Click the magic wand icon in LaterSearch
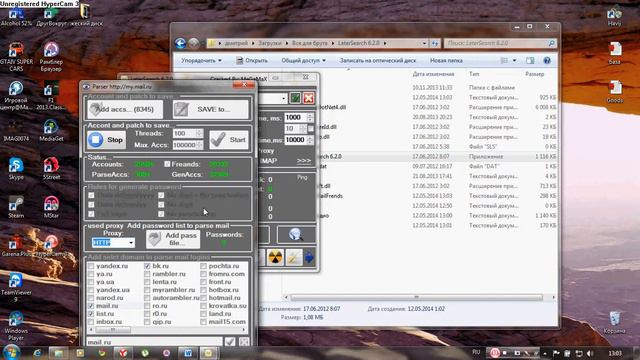 click(x=293, y=258)
